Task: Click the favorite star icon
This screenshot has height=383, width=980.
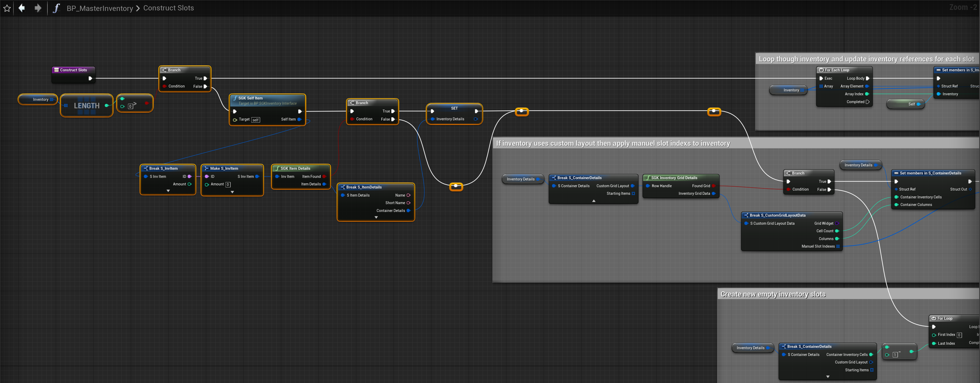Action: 7,8
